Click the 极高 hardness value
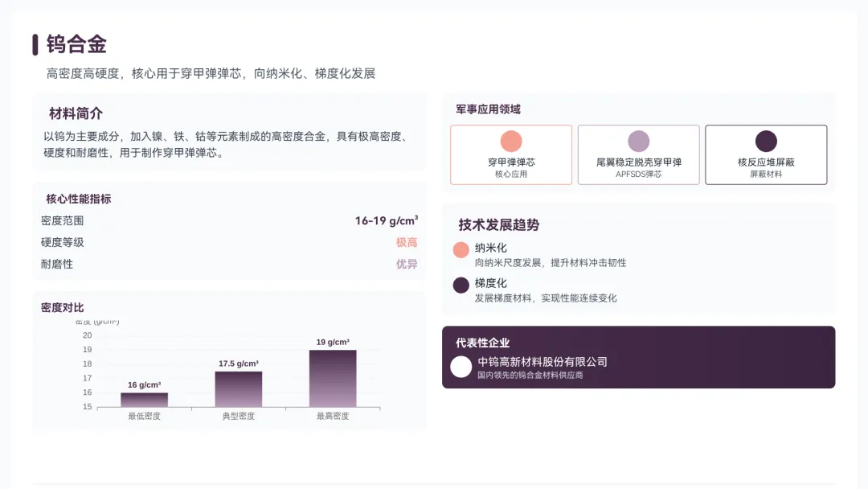 click(407, 243)
